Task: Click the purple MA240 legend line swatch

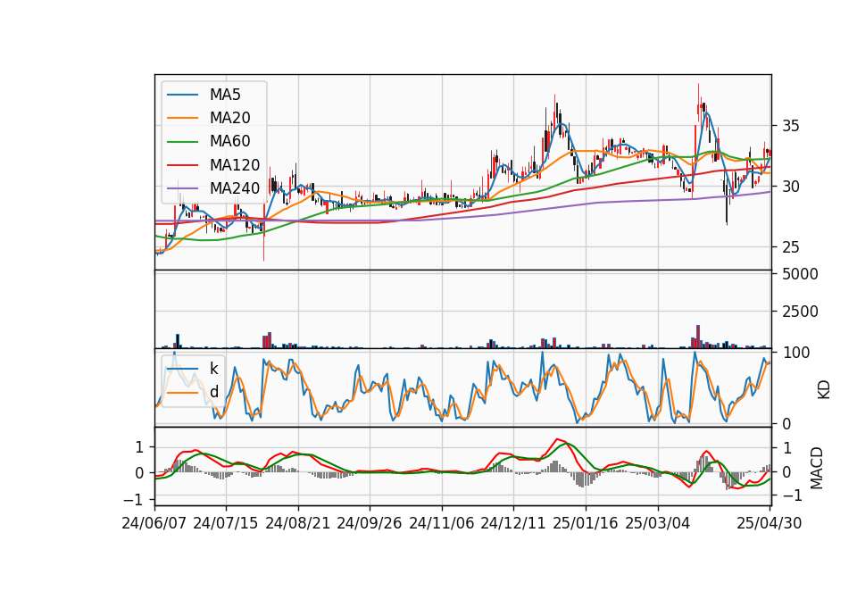Action: [182, 188]
